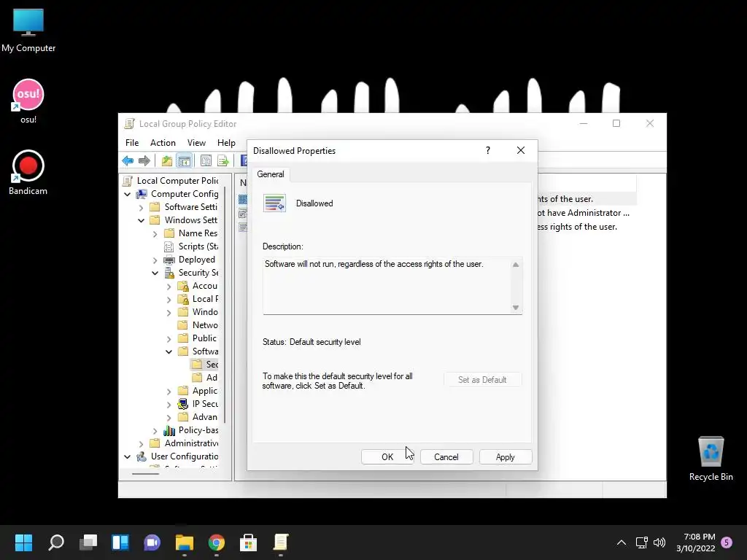Viewport: 747px width, 560px height.
Task: Collapse the Security Settings node
Action: 155,273
